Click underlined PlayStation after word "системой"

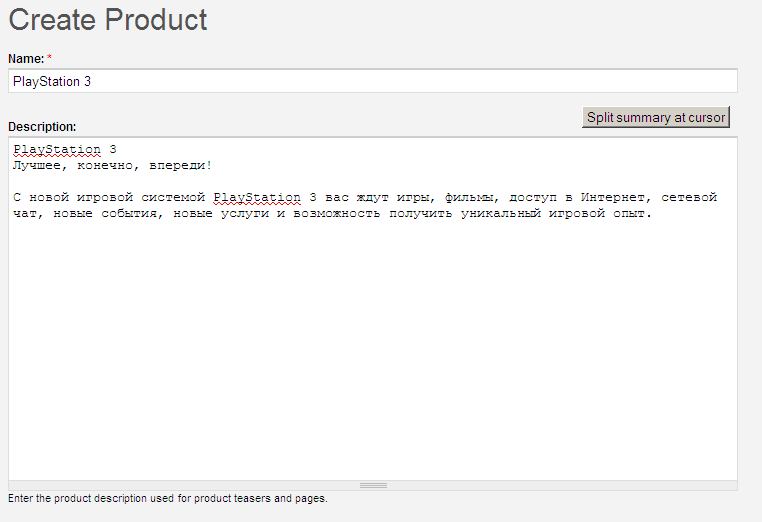tap(257, 197)
